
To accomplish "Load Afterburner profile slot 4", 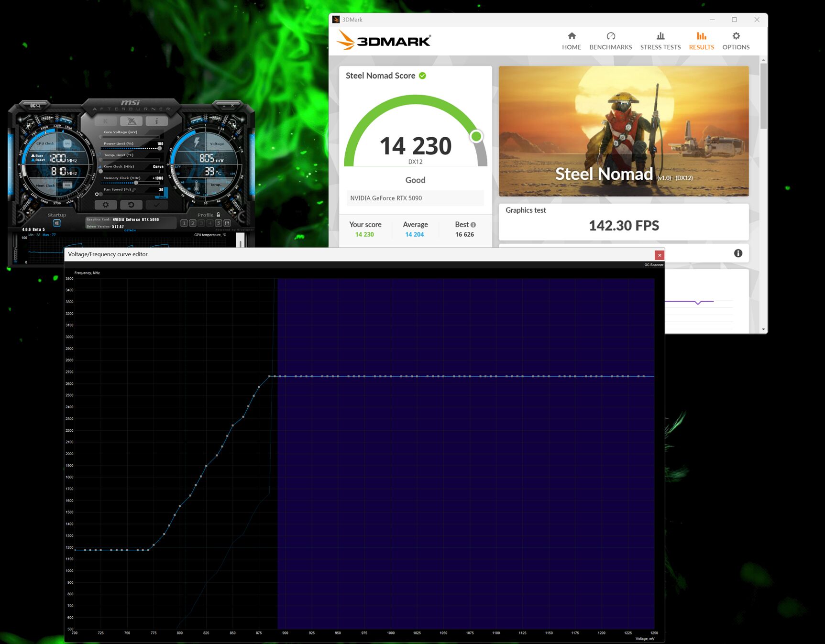I will (210, 223).
